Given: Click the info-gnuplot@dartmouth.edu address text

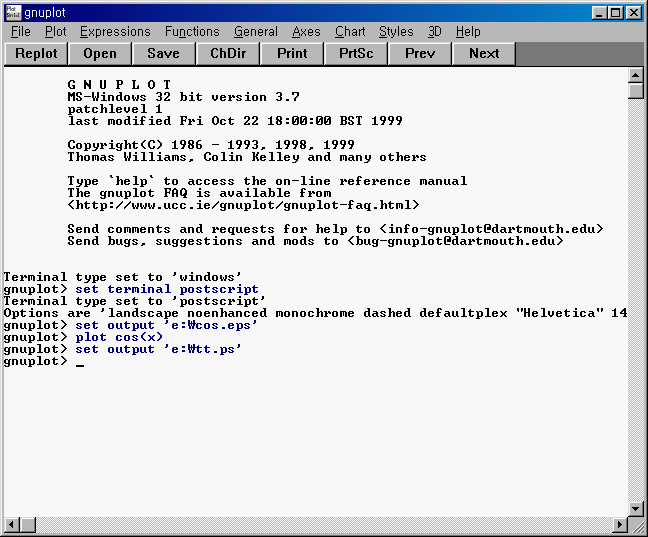Looking at the screenshot, I should point(491,229).
